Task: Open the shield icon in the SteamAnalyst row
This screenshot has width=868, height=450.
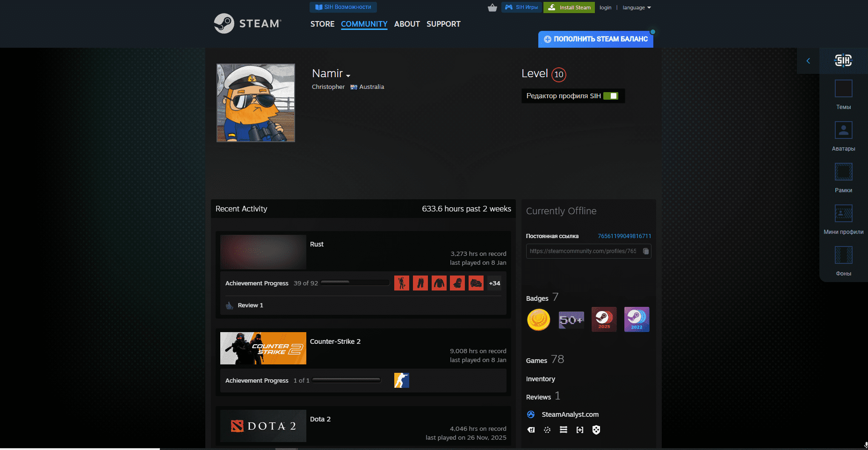Action: [596, 429]
